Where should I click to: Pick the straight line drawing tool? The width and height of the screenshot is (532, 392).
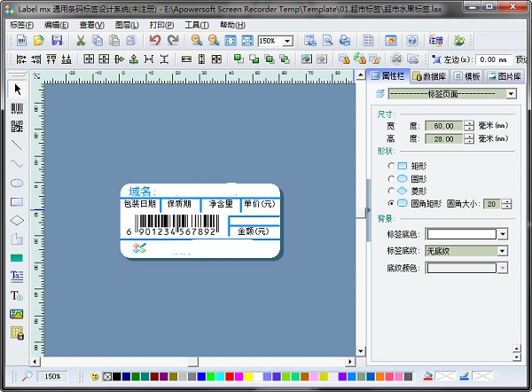pyautogui.click(x=16, y=145)
